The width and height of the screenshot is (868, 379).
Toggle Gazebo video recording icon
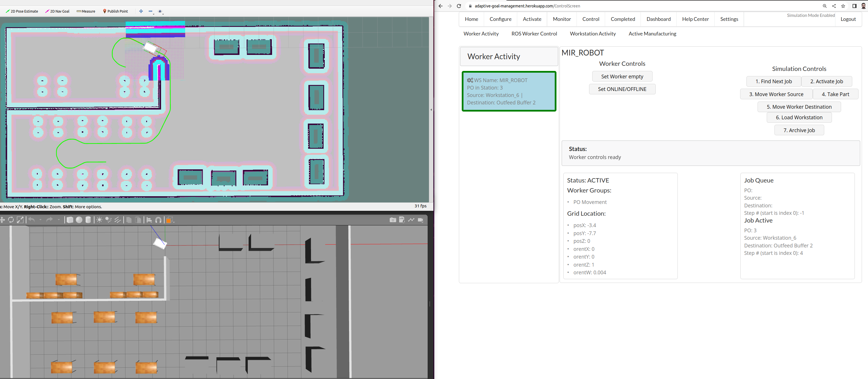tap(421, 220)
